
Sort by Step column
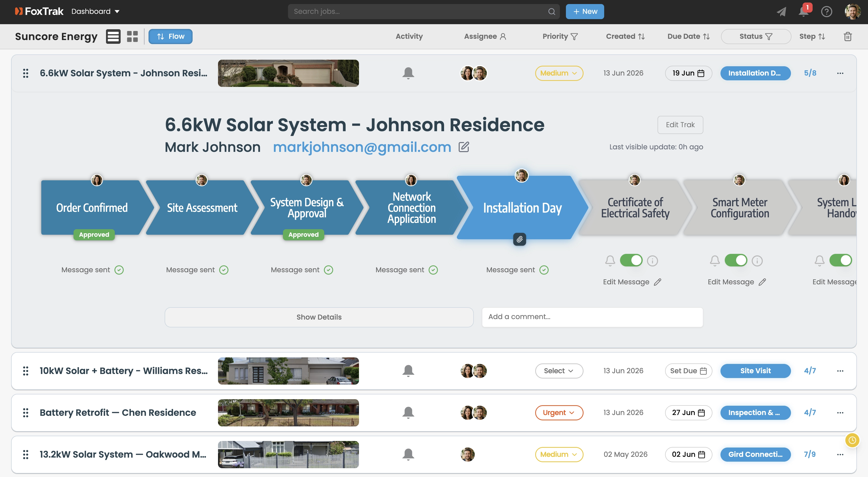(x=812, y=37)
